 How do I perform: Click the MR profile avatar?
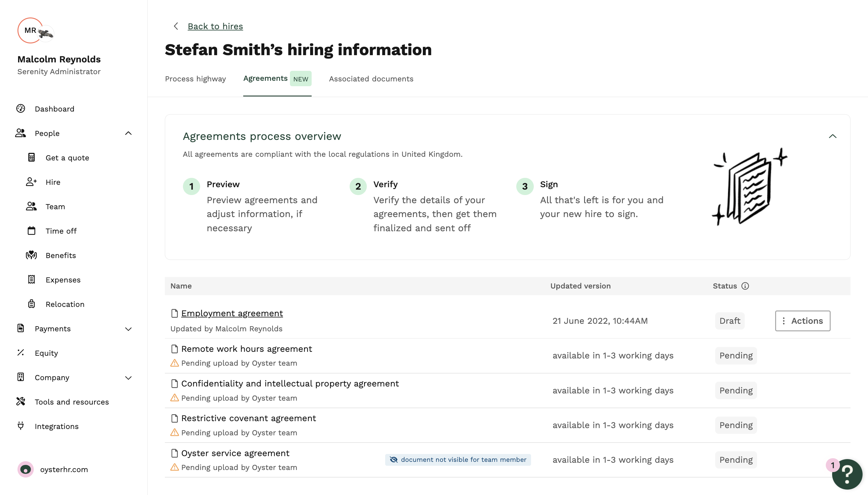(x=30, y=30)
